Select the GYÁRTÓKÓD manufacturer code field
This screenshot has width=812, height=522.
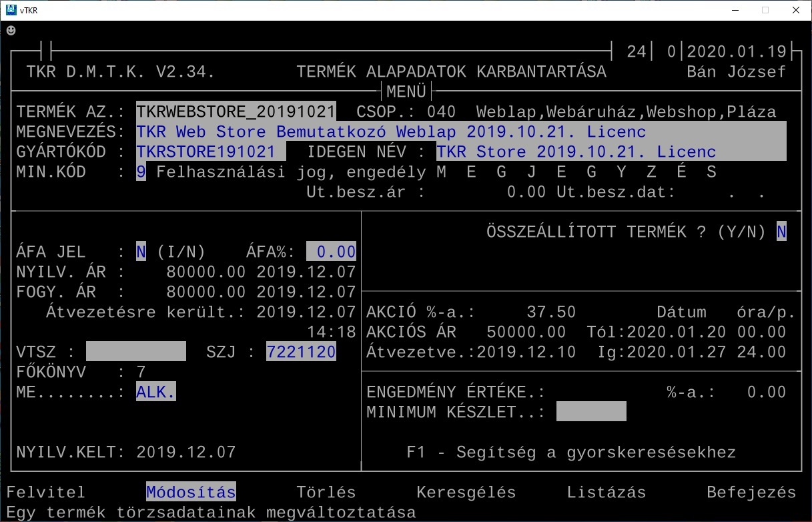coord(210,152)
